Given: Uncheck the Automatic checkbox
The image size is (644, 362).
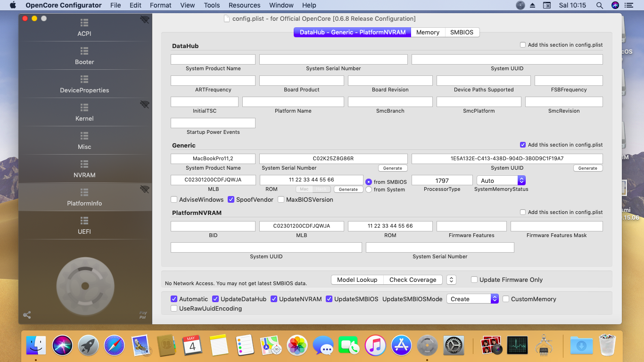Looking at the screenshot, I should [x=174, y=299].
